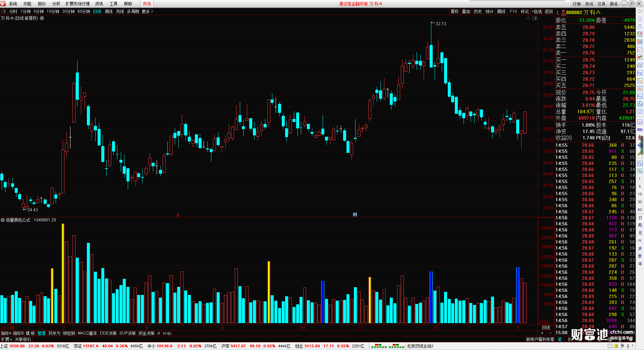Switch to 分时 intraday view
Viewport: 644px width, 350px height.
click(13, 11)
